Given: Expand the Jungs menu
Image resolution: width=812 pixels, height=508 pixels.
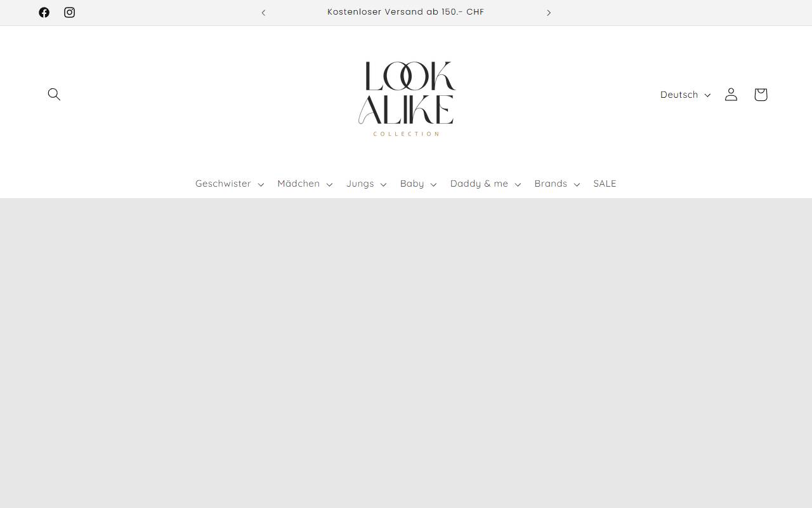Looking at the screenshot, I should (367, 184).
